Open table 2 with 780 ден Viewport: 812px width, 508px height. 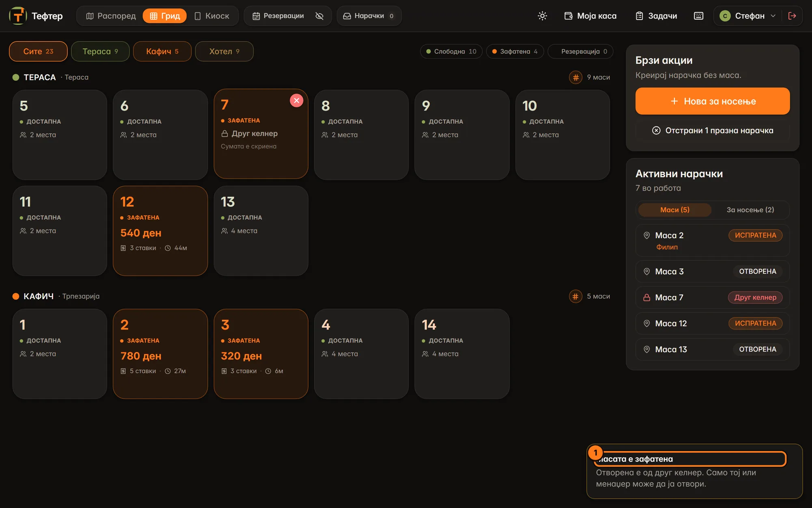[x=160, y=354]
